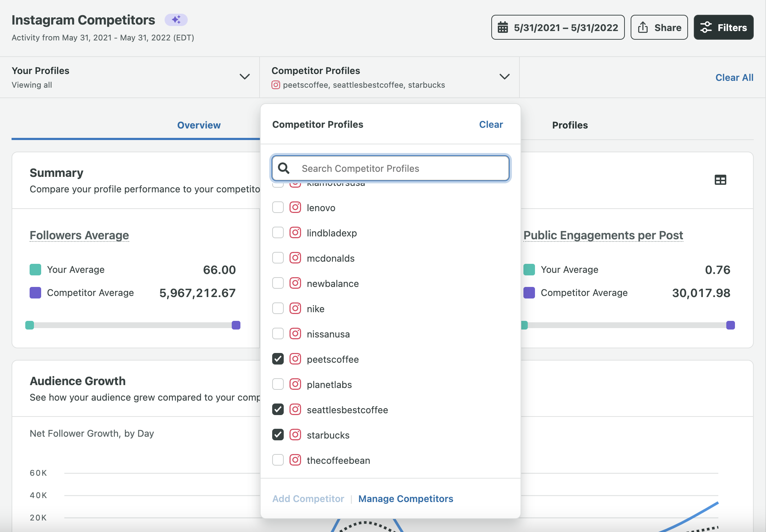
Task: Open the date range picker
Action: point(558,27)
